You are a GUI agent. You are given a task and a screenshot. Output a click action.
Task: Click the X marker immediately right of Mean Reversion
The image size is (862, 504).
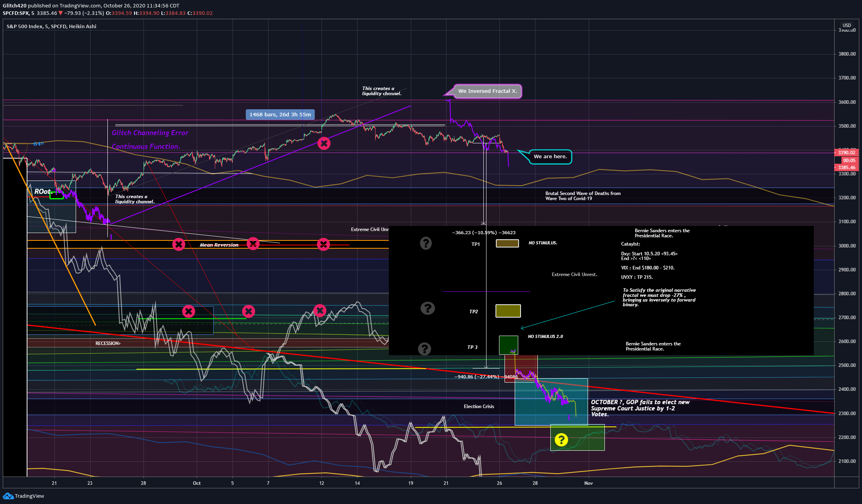253,244
